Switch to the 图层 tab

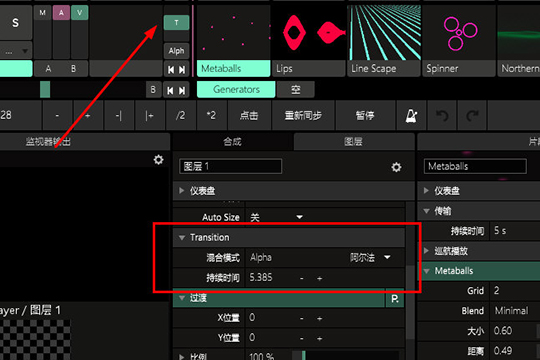pos(354,142)
